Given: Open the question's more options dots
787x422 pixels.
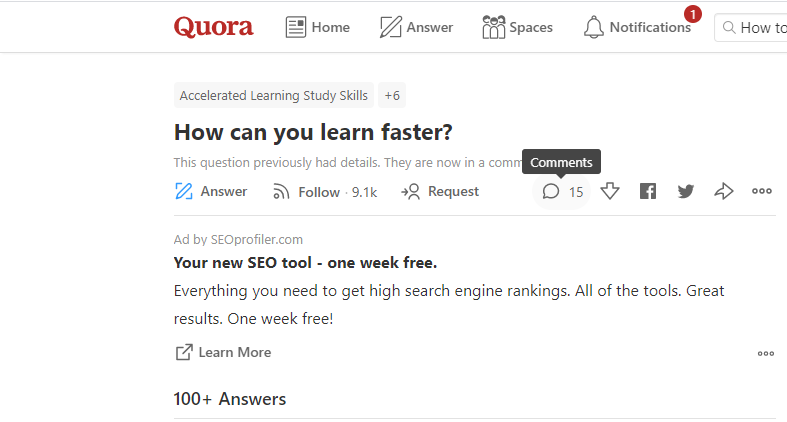Looking at the screenshot, I should click(x=761, y=191).
